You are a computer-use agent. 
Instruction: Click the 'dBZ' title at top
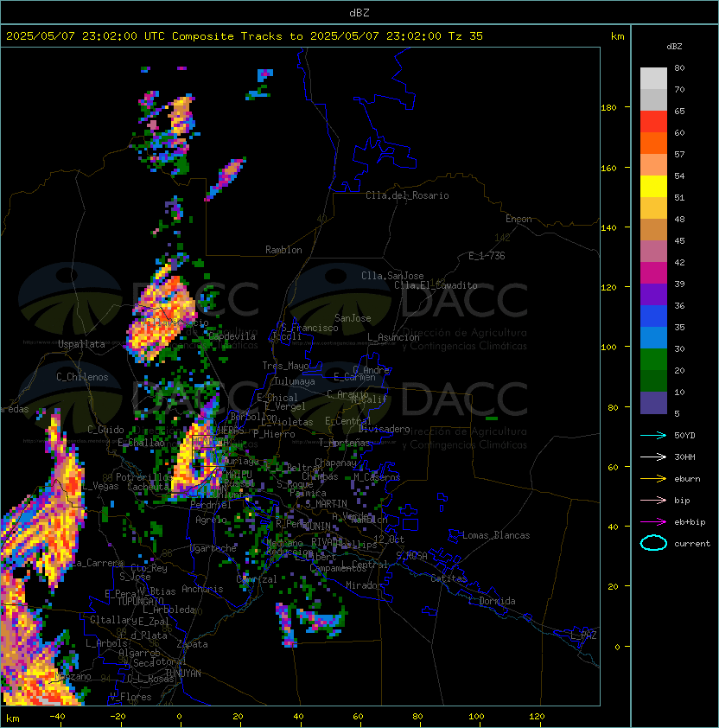pos(359,13)
